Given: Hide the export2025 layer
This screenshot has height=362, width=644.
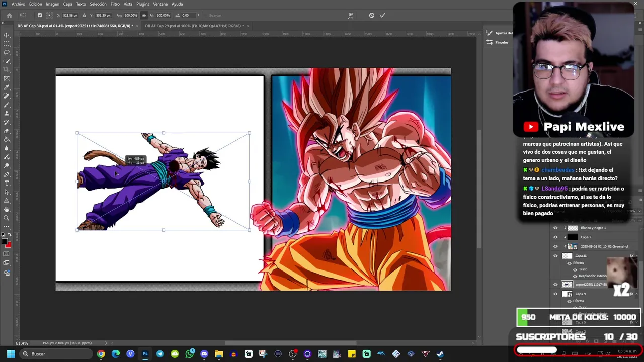Looking at the screenshot, I should (555, 285).
